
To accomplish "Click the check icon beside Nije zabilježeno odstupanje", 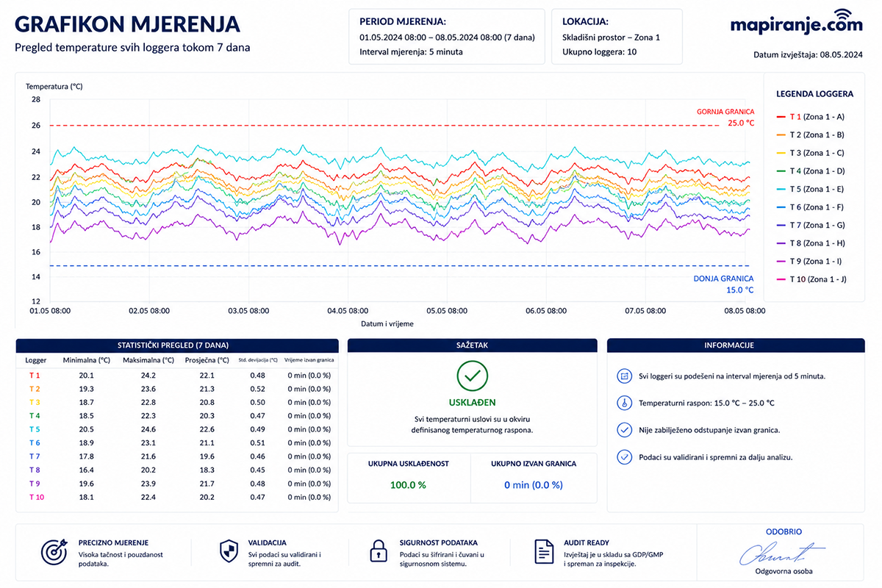I will tap(624, 430).
